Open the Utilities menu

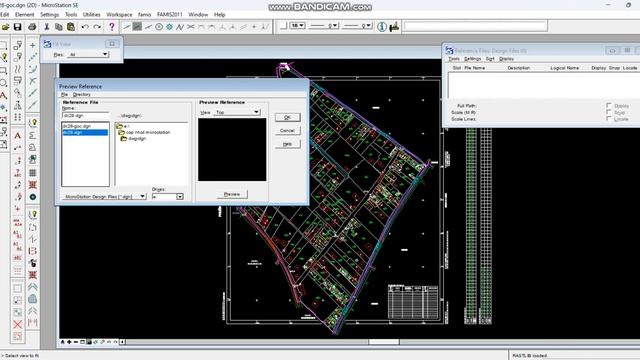click(91, 14)
